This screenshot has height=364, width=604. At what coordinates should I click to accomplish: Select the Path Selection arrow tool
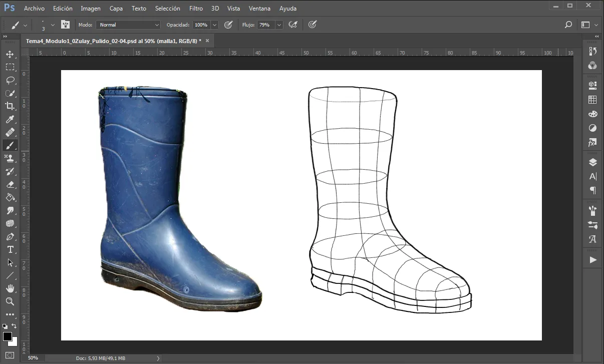pyautogui.click(x=10, y=262)
